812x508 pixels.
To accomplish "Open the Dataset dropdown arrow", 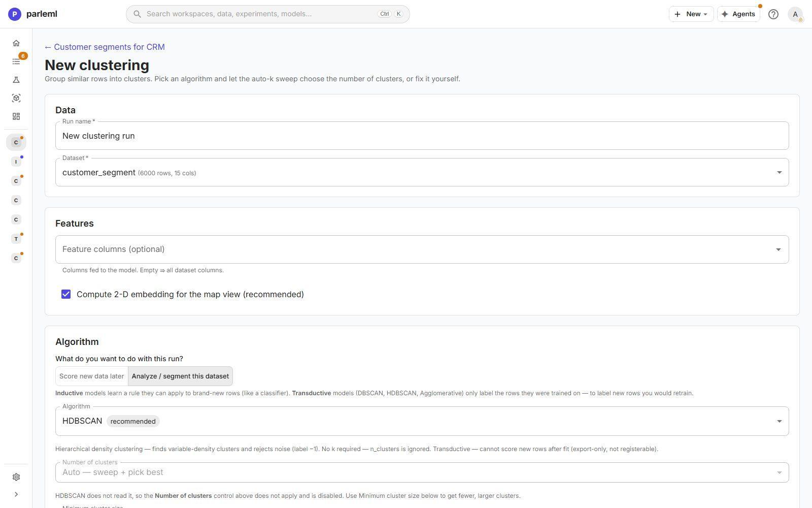I will 779,172.
